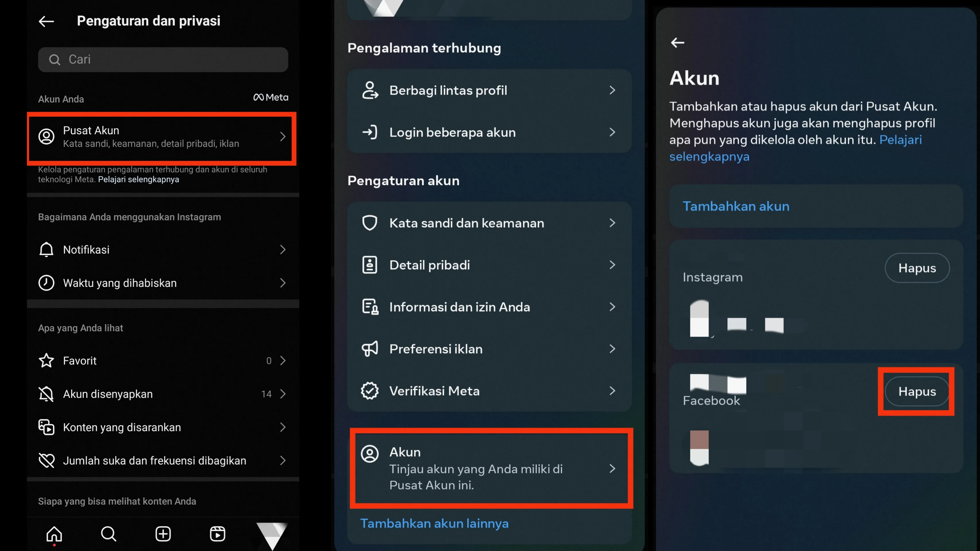Expand the Waktu yang dihabiskan chevron

283,283
